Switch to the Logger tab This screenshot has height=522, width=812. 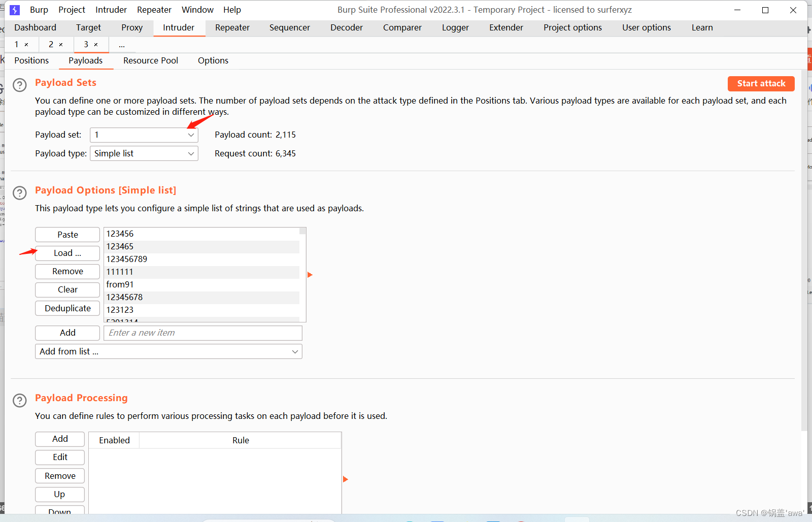(x=455, y=27)
